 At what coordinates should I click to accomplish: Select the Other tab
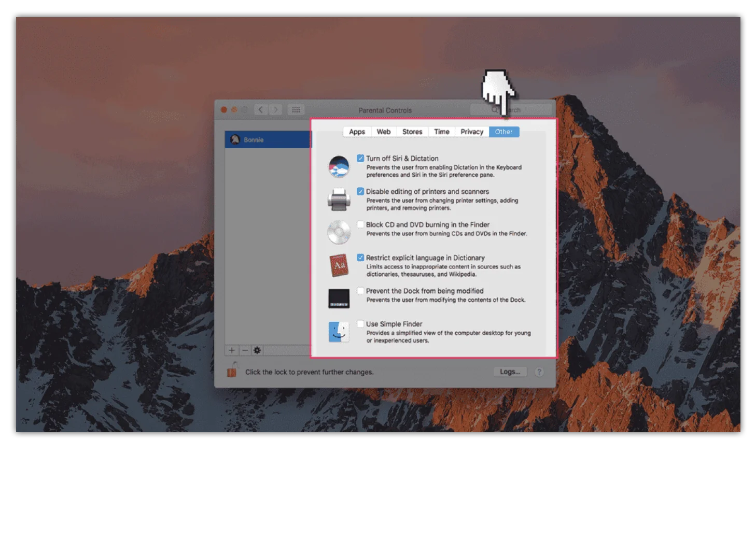504,132
